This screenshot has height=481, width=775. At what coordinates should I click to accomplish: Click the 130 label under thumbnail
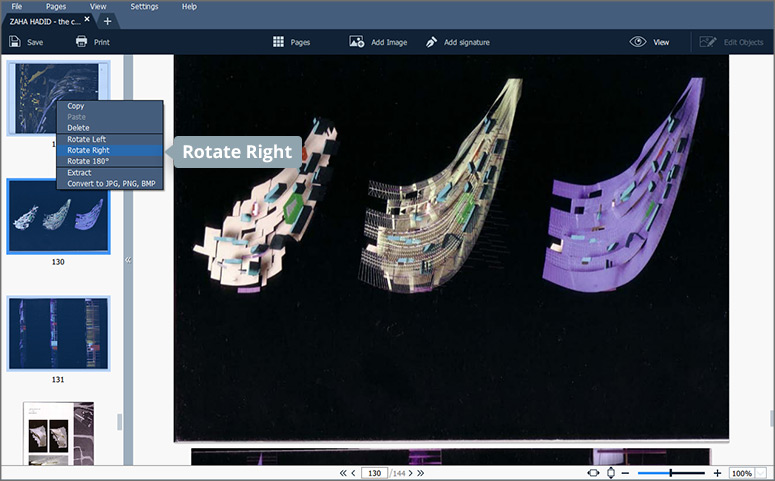58,262
